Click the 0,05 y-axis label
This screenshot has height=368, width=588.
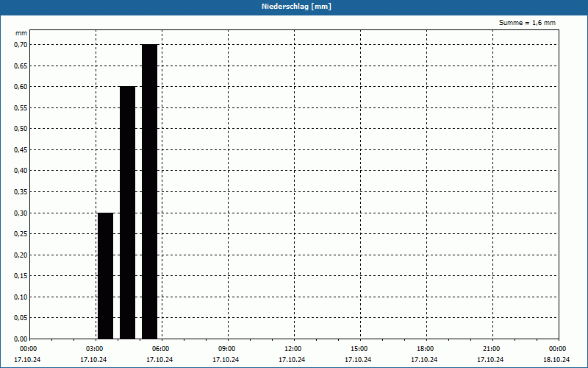coord(21,318)
